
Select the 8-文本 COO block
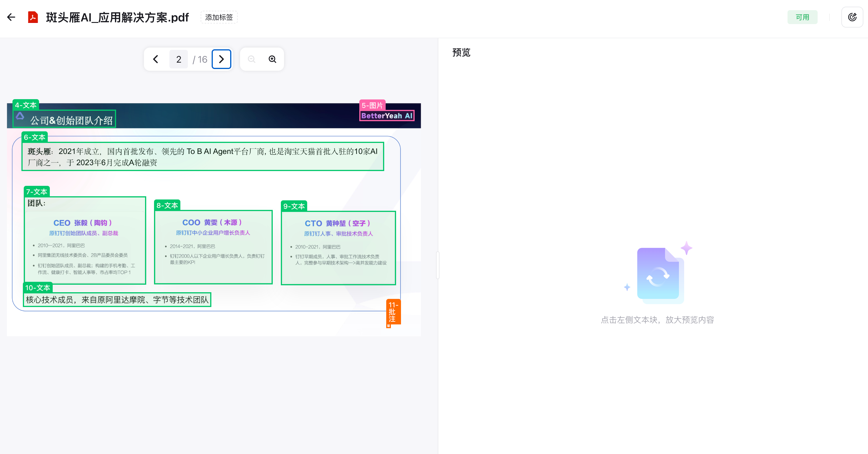click(x=213, y=247)
